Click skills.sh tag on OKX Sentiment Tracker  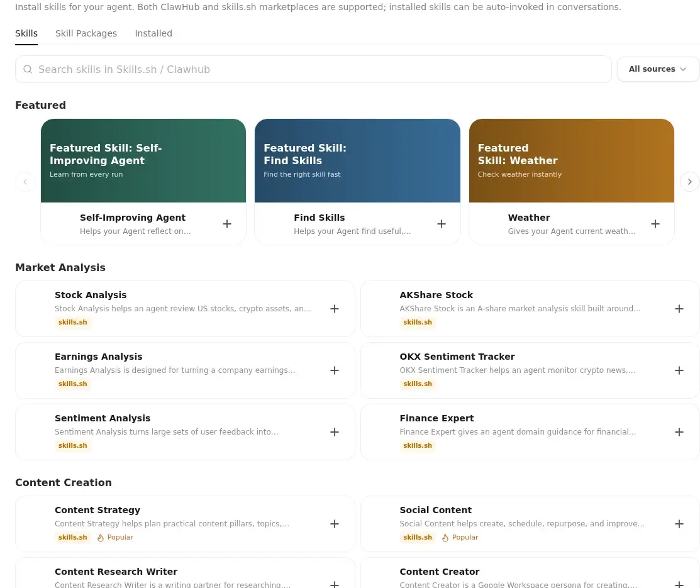(418, 384)
